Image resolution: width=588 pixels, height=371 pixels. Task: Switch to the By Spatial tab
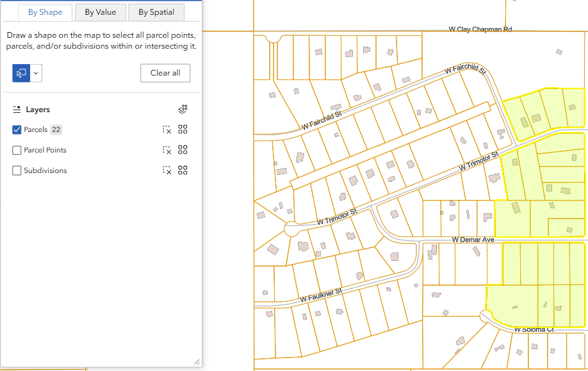point(156,12)
